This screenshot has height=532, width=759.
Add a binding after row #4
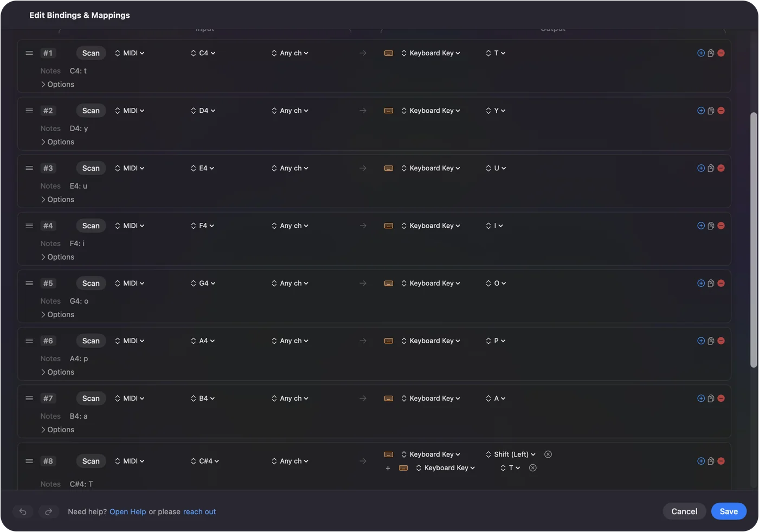(701, 226)
